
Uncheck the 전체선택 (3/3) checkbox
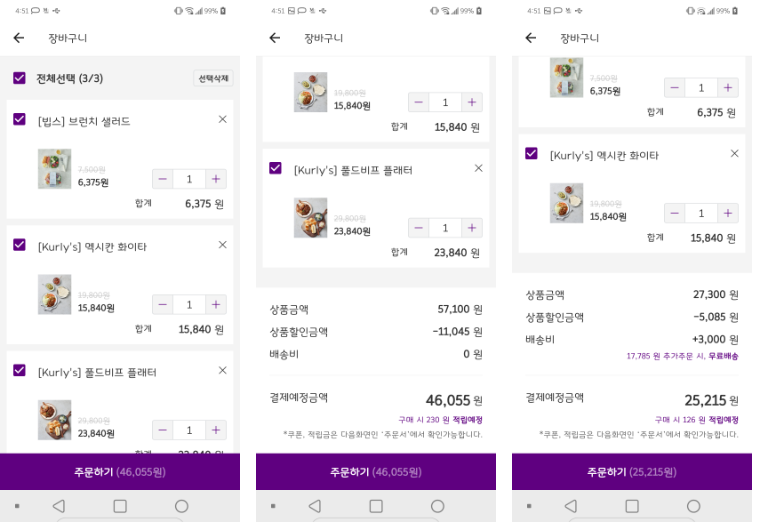[19, 78]
